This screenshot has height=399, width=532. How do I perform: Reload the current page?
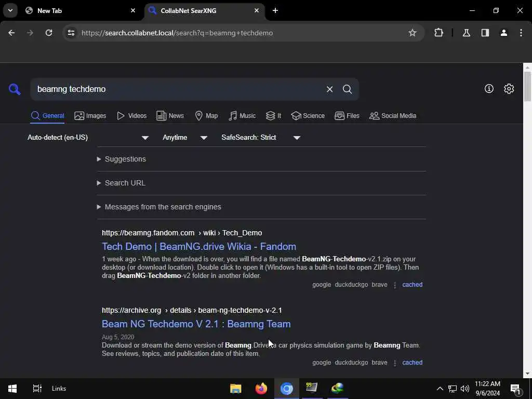pos(49,33)
